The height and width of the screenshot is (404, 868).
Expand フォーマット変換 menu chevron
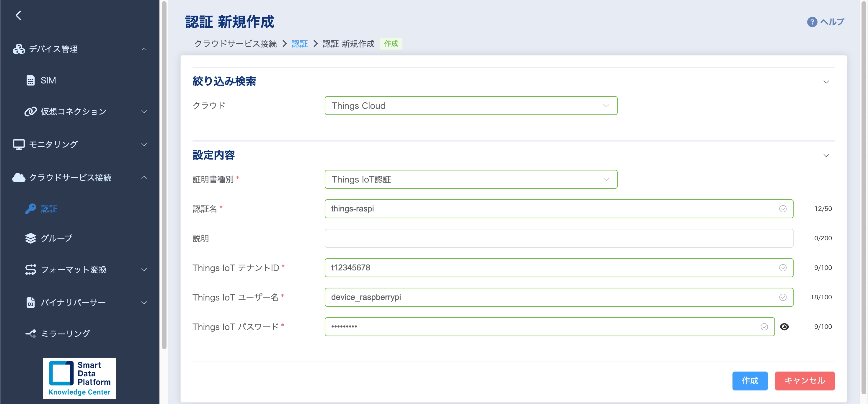(144, 269)
